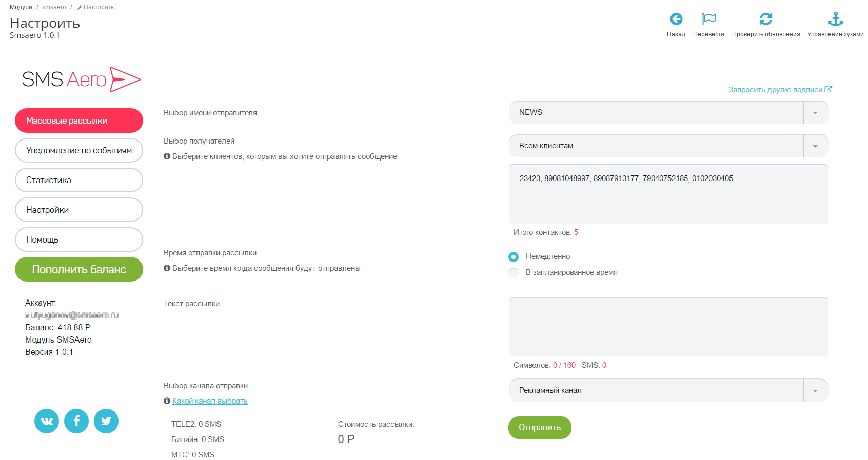Go to Настройки section

pos(79,210)
